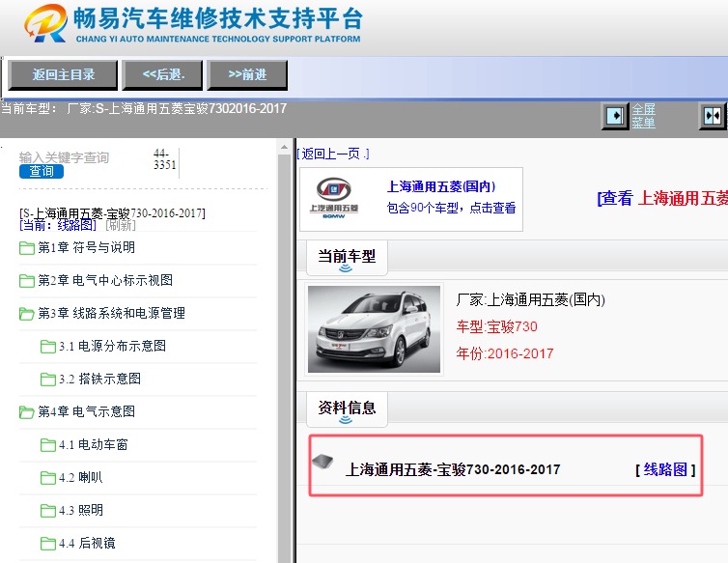Open 4.2 喇叭 entry
Viewport: 728px width, 563px height.
(81, 477)
